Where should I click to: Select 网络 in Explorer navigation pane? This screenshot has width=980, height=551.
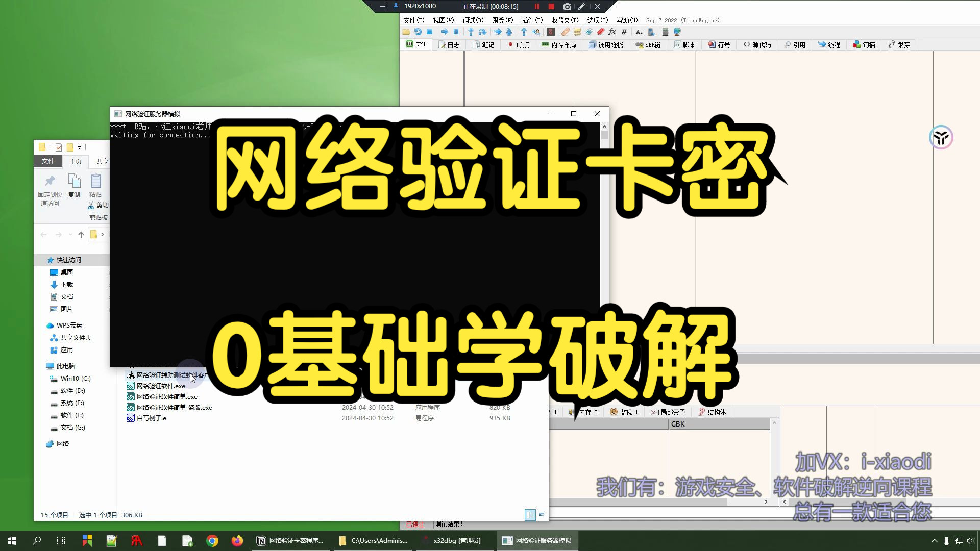coord(63,444)
